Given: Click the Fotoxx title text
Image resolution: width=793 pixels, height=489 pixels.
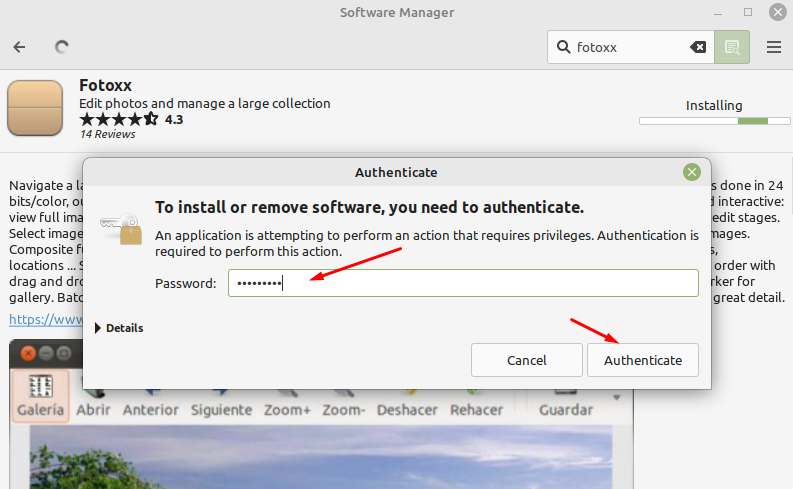Looking at the screenshot, I should pos(105,85).
